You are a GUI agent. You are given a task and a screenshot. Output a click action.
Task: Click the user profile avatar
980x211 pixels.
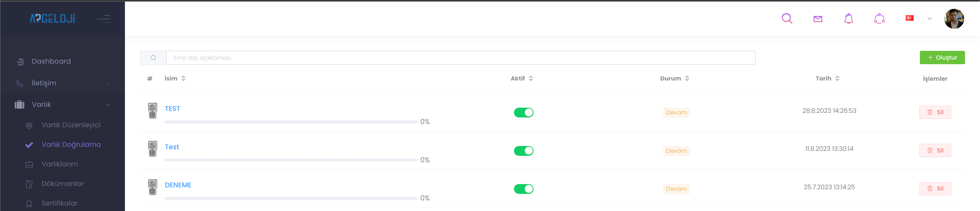[954, 19]
